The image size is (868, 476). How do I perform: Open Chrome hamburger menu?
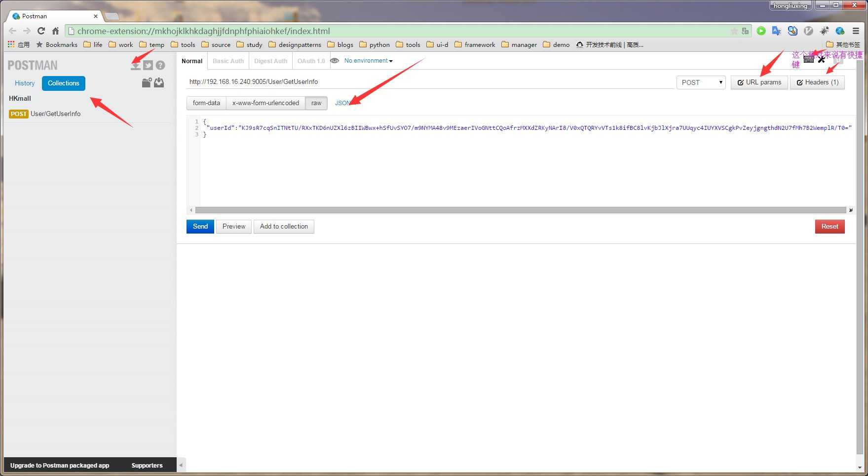856,31
